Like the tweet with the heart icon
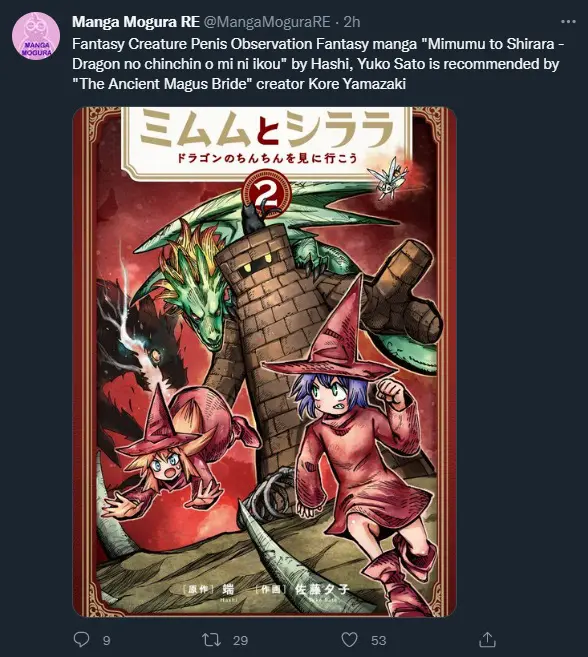Viewport: 588px width, 657px height. tap(350, 640)
